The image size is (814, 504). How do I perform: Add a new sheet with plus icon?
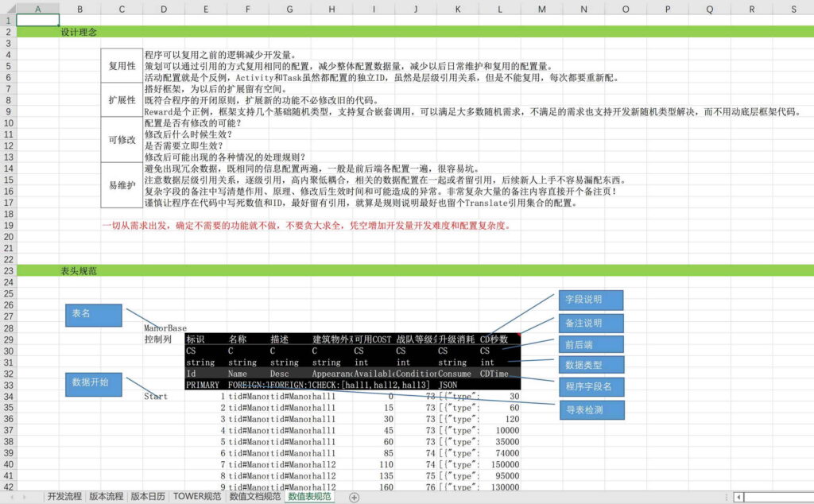pos(355,497)
